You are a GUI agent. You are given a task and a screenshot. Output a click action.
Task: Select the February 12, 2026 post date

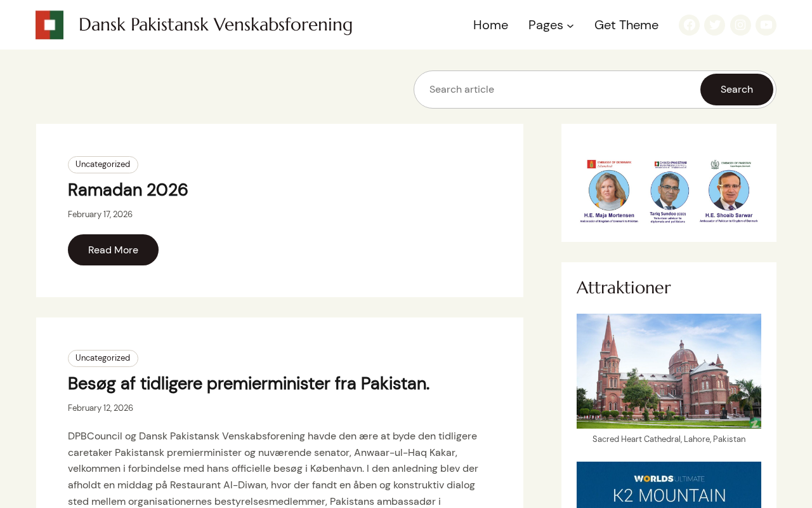click(100, 408)
